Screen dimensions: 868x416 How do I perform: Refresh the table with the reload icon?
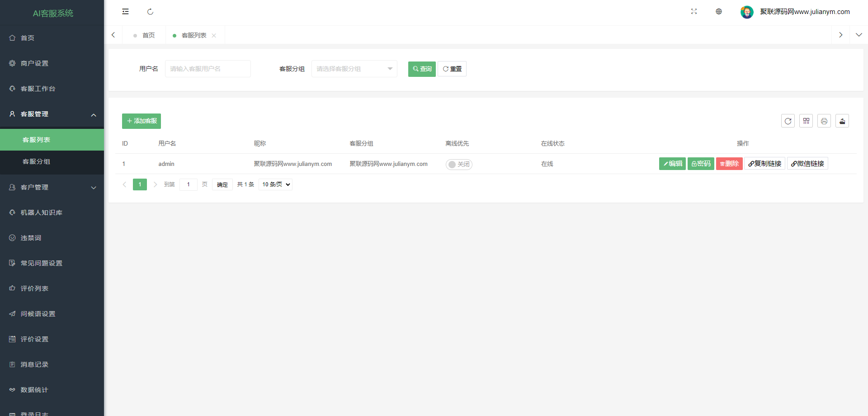[788, 121]
